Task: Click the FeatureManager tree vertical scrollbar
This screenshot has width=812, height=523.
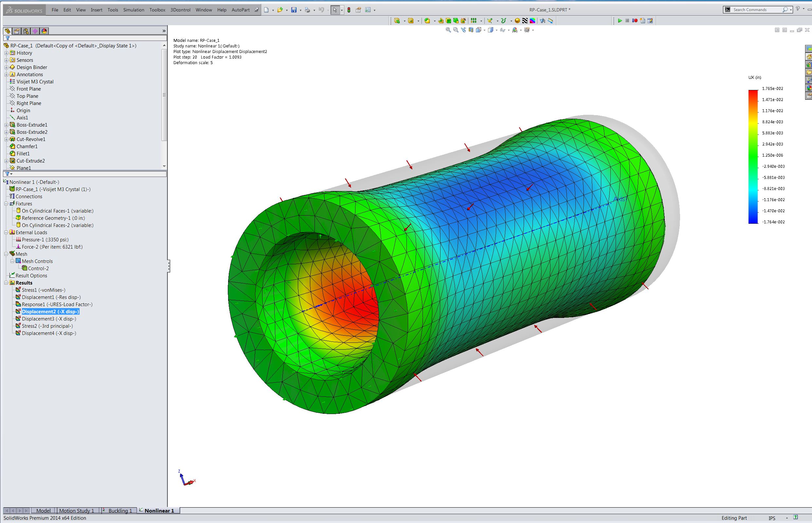Action: (x=164, y=95)
